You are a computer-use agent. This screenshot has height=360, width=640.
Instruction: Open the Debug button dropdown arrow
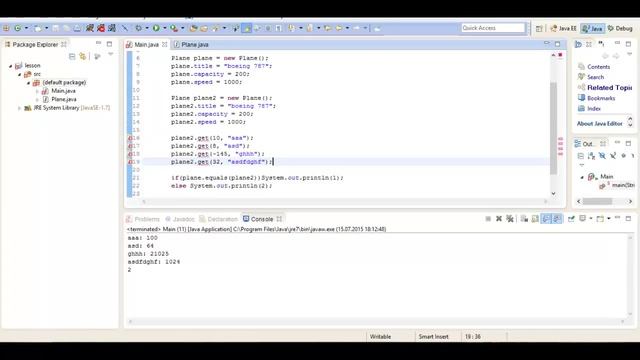tap(147, 28)
